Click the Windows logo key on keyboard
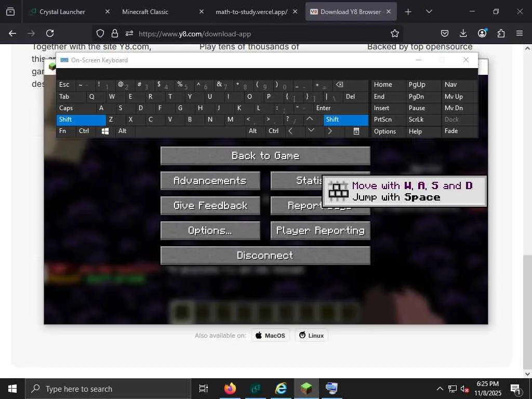532x399 pixels. point(105,131)
